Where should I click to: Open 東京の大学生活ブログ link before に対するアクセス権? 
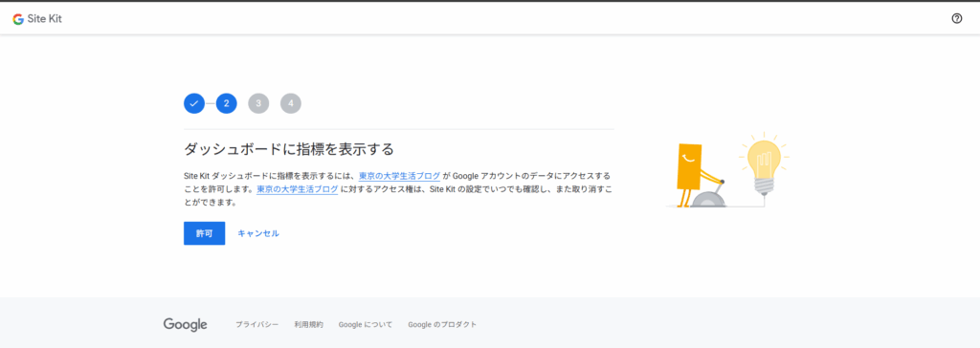298,189
